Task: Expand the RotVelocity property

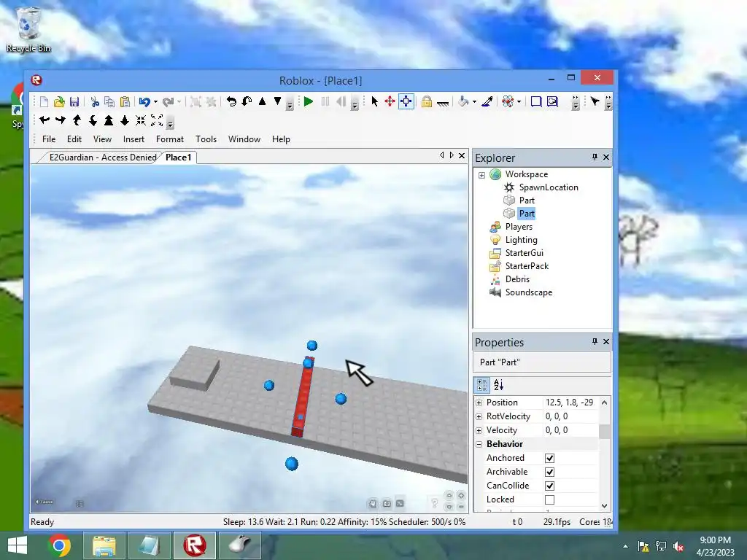Action: (x=479, y=416)
